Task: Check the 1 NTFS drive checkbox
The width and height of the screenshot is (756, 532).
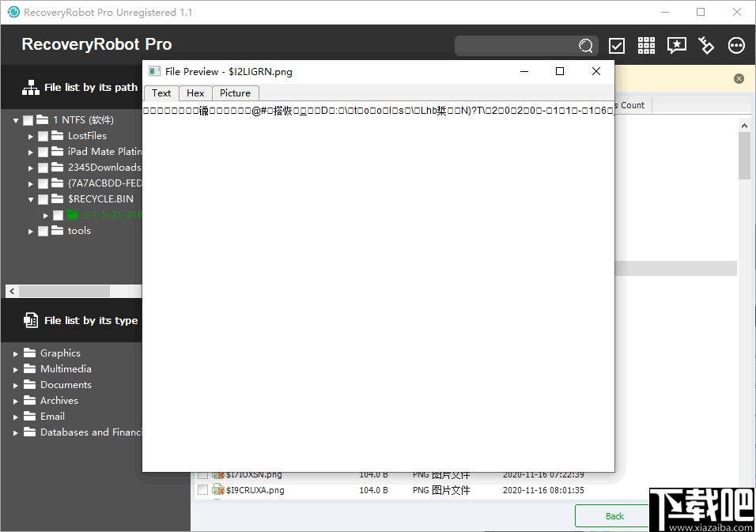Action: coord(28,120)
